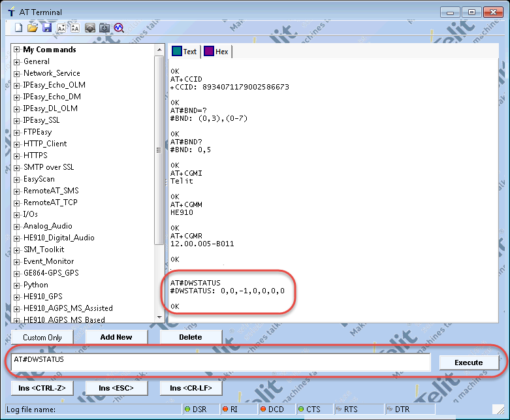The height and width of the screenshot is (420, 510).
Task: Expand the Python tree node
Action: pyautogui.click(x=16, y=285)
